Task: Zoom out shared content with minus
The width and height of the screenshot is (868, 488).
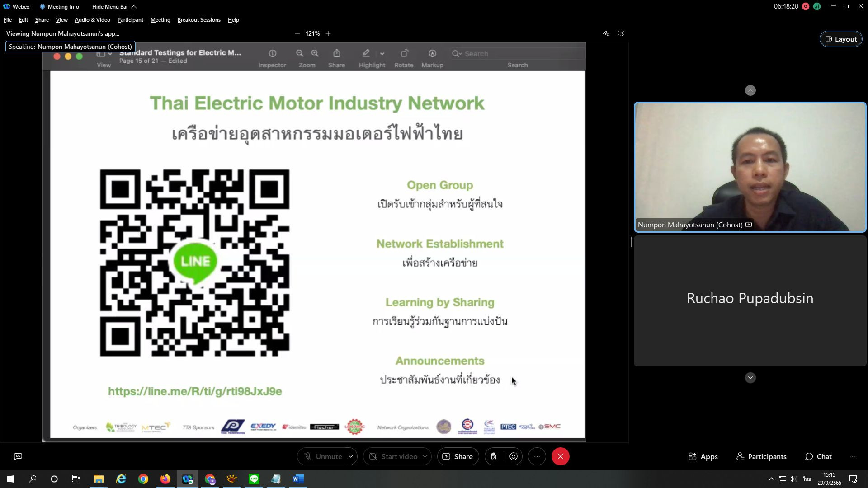Action: [297, 33]
